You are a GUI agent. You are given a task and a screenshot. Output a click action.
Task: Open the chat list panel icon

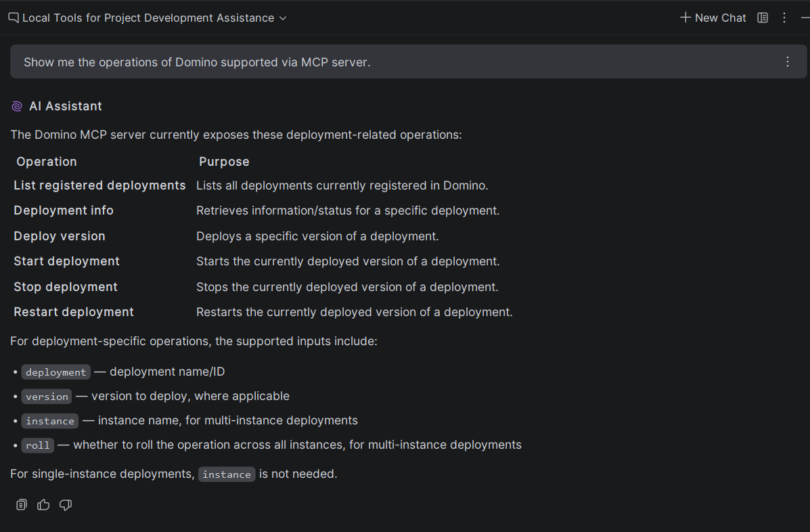(x=763, y=18)
